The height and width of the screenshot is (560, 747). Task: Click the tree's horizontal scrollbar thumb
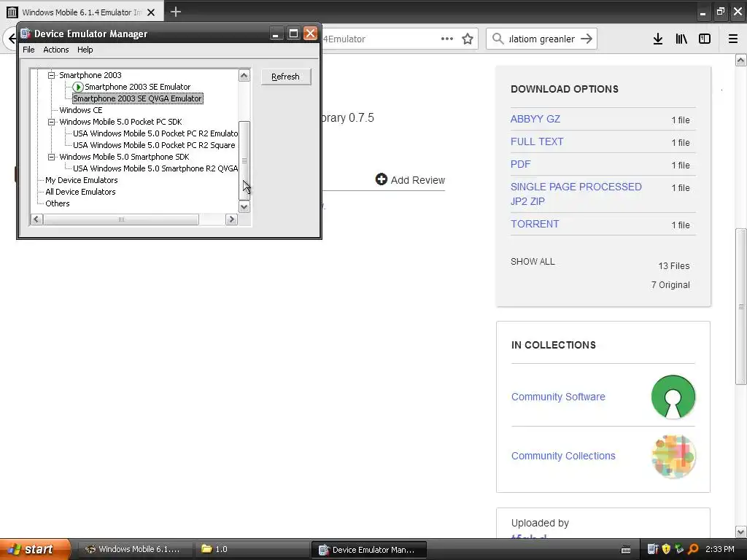[x=121, y=219]
